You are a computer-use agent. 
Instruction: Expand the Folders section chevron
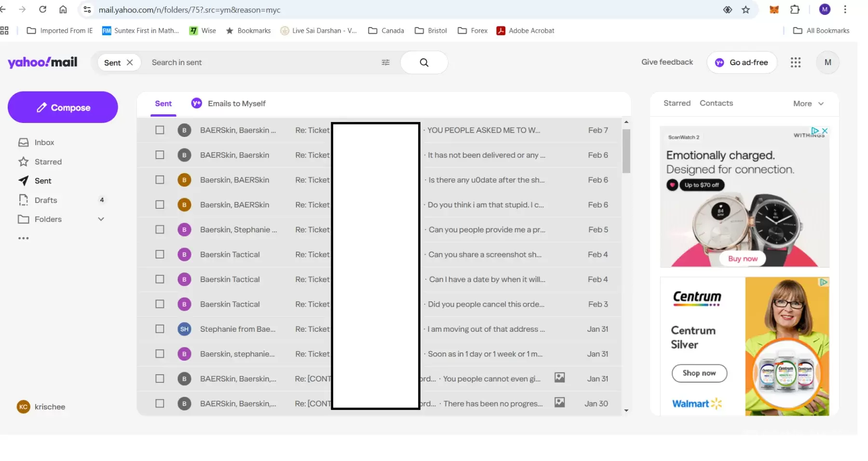click(x=101, y=219)
